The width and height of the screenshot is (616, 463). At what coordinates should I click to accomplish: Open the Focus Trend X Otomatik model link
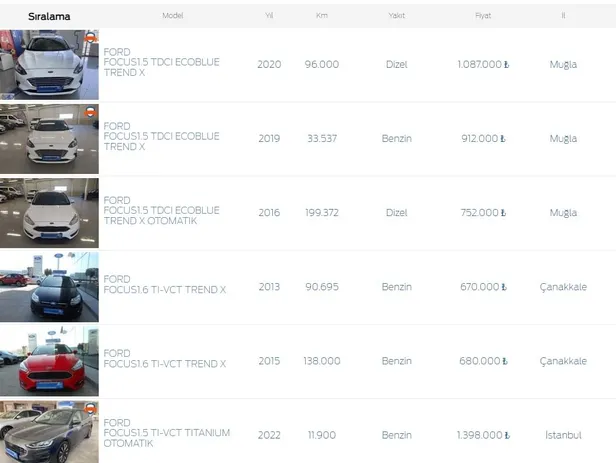click(x=161, y=211)
